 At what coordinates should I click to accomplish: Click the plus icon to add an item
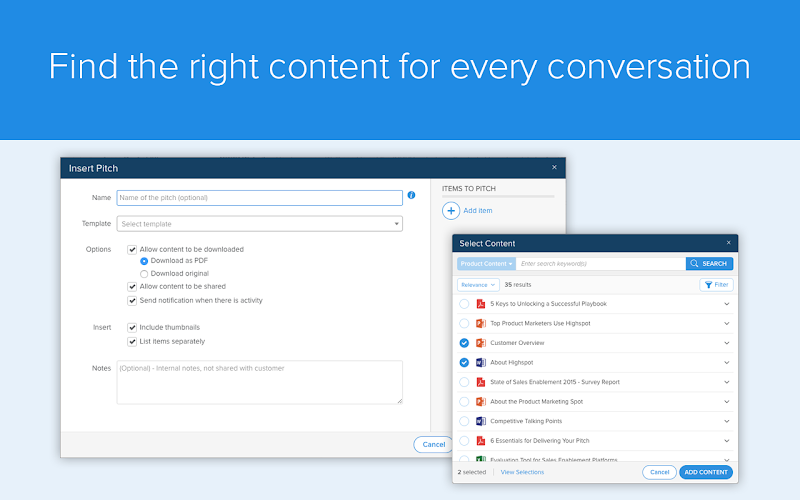point(451,211)
